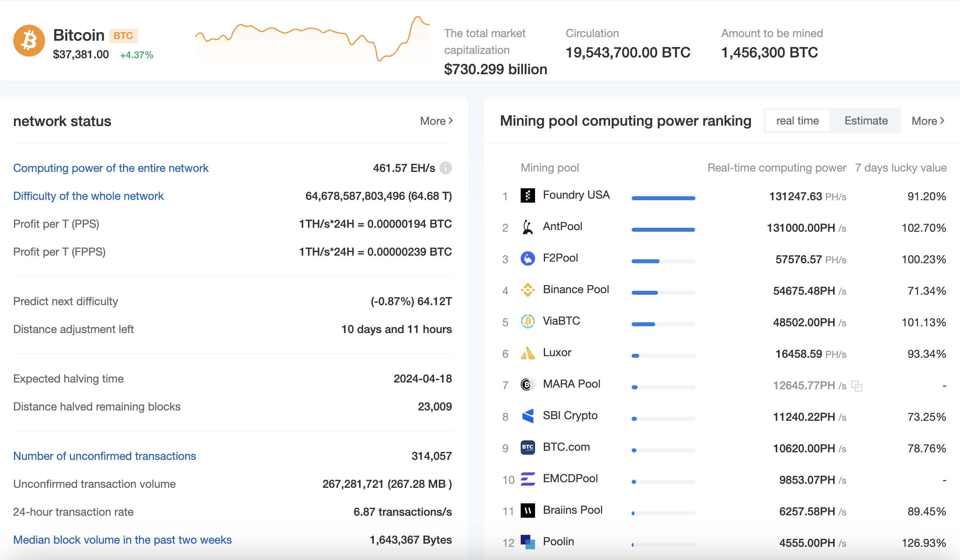Switch ranking to Estimate mode
960x560 pixels.
click(865, 120)
